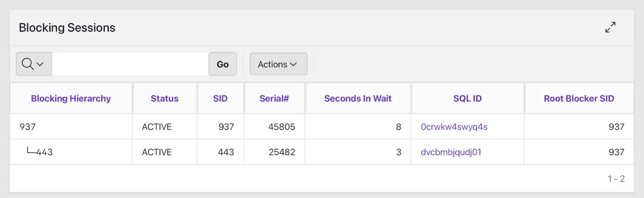This screenshot has height=198, width=644.
Task: Open the Actions menu
Action: pos(278,64)
